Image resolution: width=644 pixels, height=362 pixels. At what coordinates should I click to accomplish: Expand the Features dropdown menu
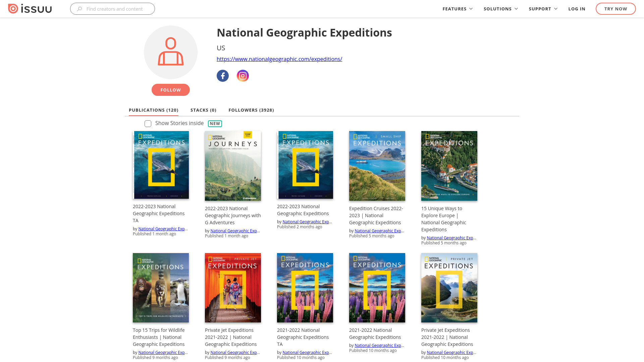tap(458, 9)
